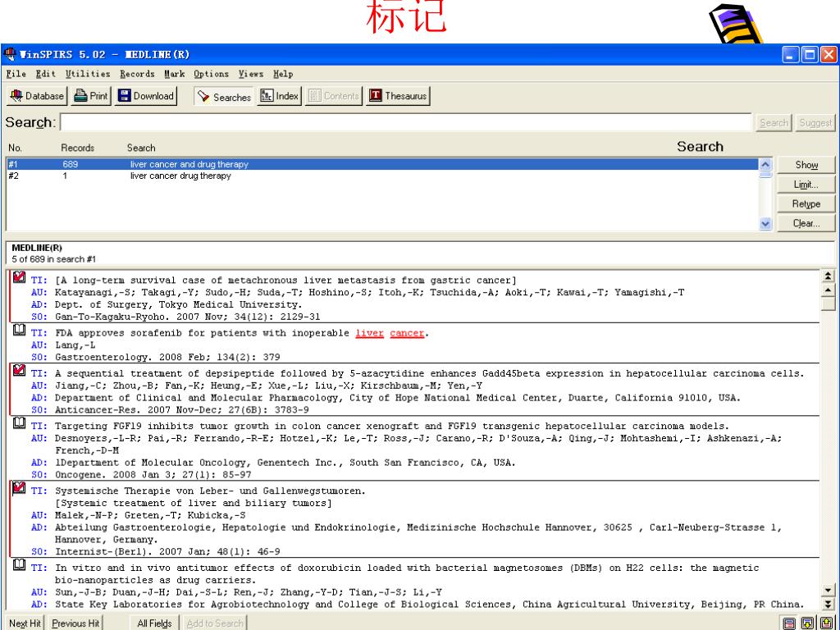The image size is (840, 630).
Task: Click the 'No.' column header
Action: tap(15, 148)
